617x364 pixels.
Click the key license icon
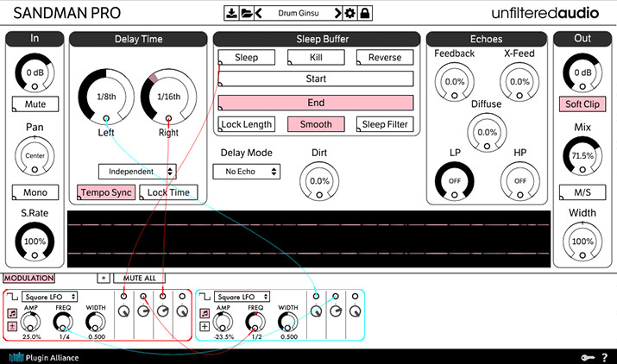pyautogui.click(x=588, y=357)
